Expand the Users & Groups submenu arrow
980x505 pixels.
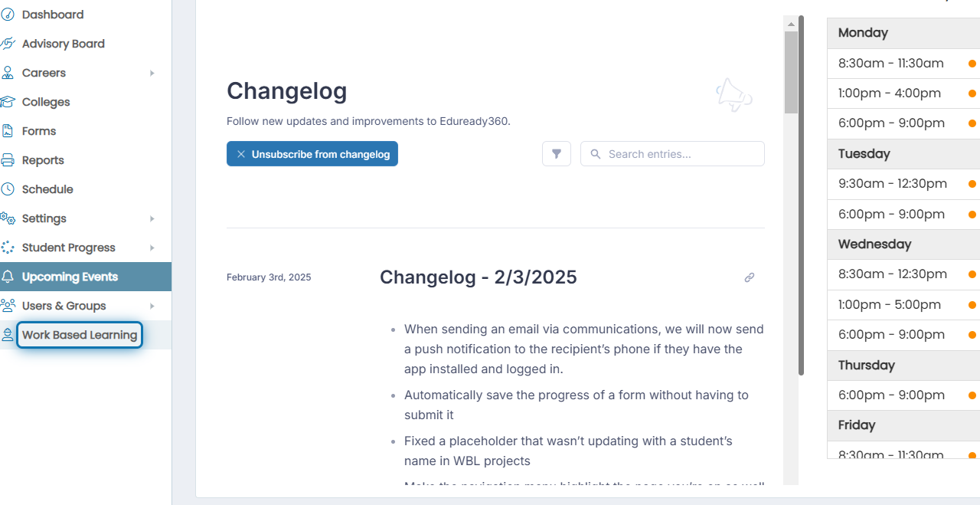click(152, 306)
